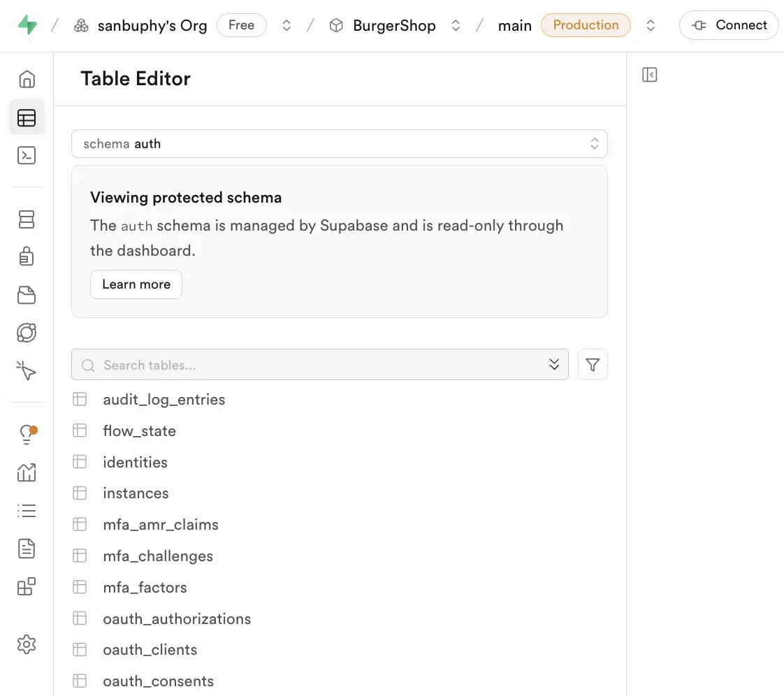Open Edge Functions globe icon
Image resolution: width=784 pixels, height=696 pixels.
click(27, 333)
